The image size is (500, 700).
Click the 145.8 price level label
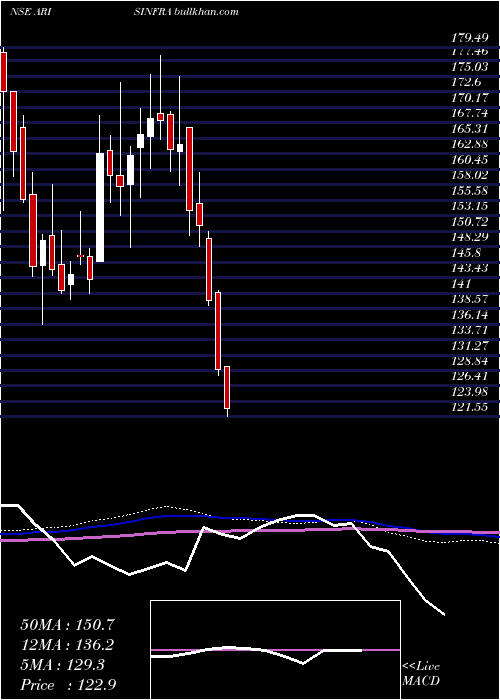pos(467,253)
